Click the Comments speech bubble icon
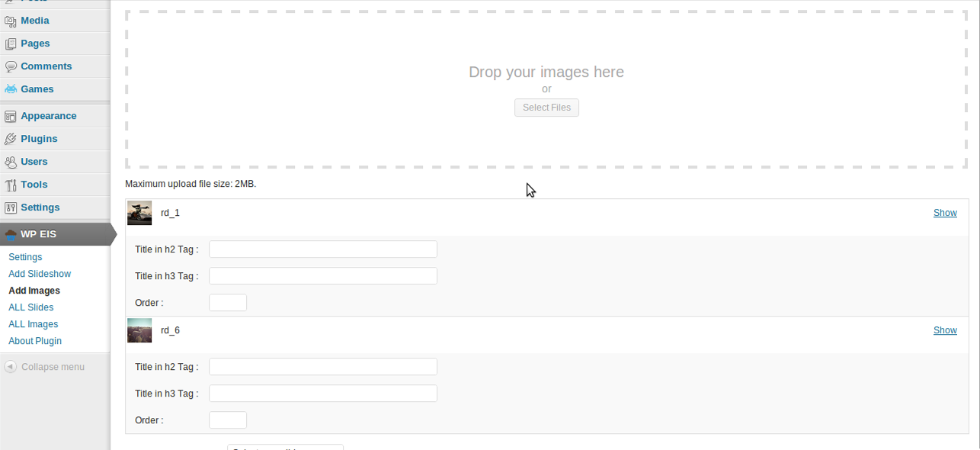980x450 pixels. (11, 66)
